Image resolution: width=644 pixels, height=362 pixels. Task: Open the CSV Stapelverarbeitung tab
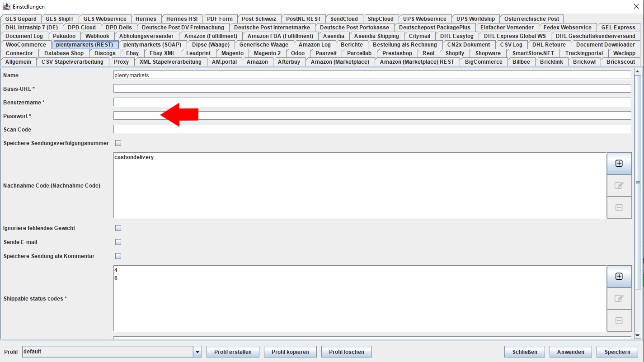[x=72, y=62]
